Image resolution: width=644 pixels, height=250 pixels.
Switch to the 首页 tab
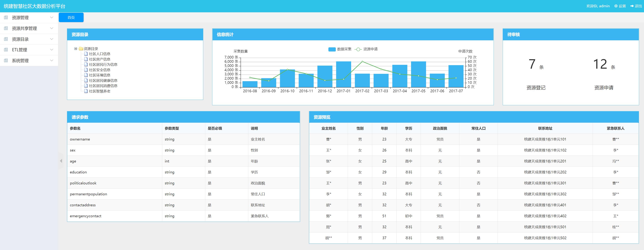[71, 18]
